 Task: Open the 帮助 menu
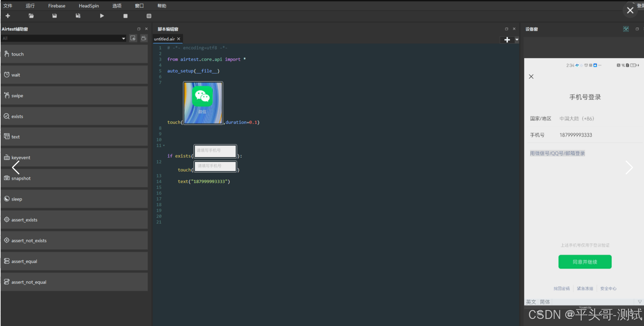tap(162, 6)
